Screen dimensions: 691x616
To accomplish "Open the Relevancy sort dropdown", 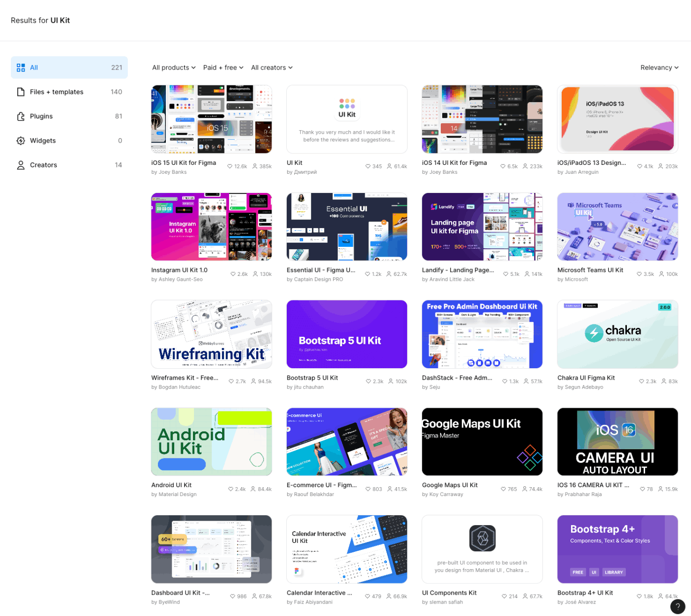I will click(x=659, y=68).
